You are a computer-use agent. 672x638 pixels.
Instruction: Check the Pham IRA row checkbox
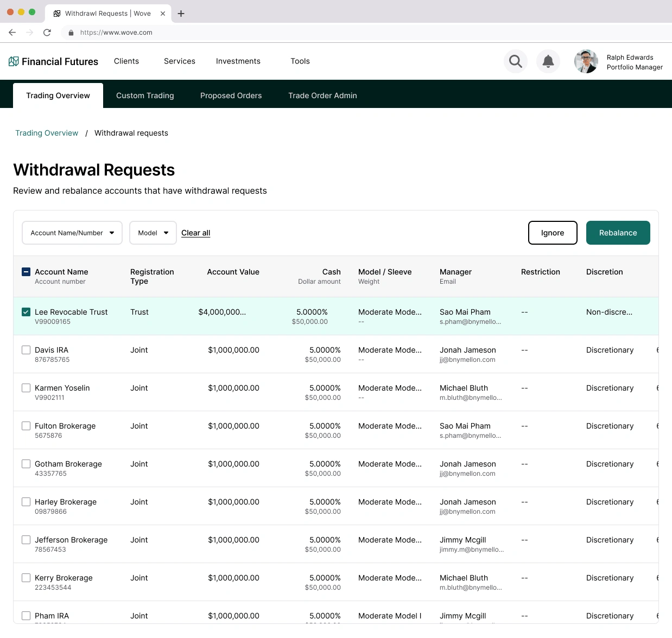(26, 616)
